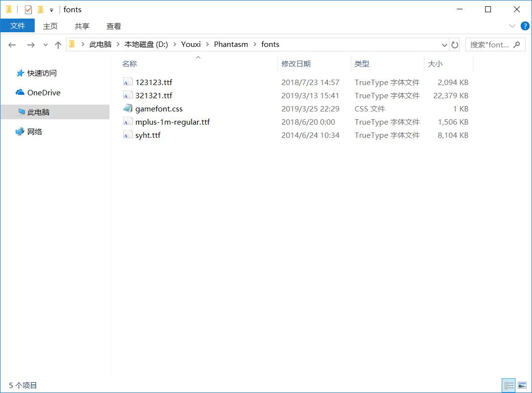This screenshot has width=532, height=393.
Task: Select 网络 in the navigation pane
Action: [35, 131]
